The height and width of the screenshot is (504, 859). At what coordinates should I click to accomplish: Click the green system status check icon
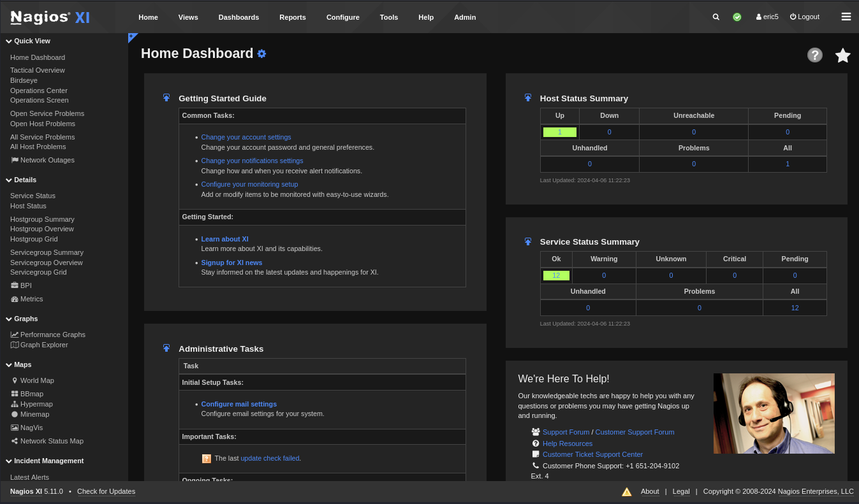tap(737, 17)
